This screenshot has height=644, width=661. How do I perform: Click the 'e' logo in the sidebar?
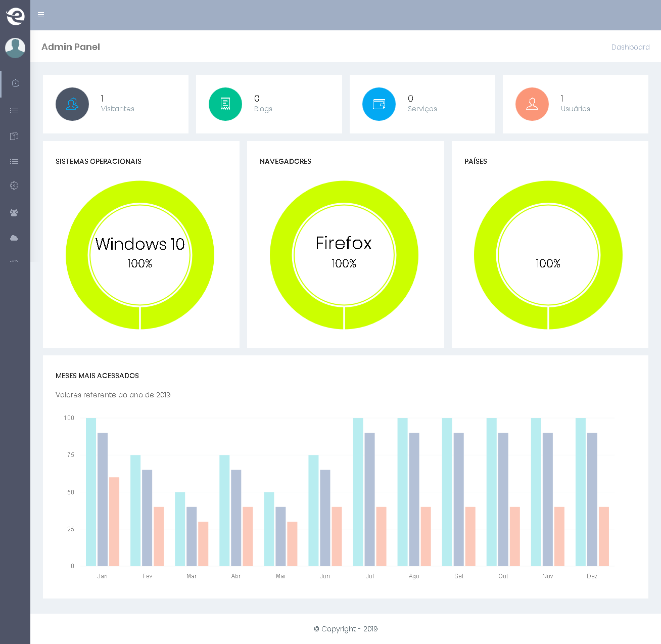[15, 16]
